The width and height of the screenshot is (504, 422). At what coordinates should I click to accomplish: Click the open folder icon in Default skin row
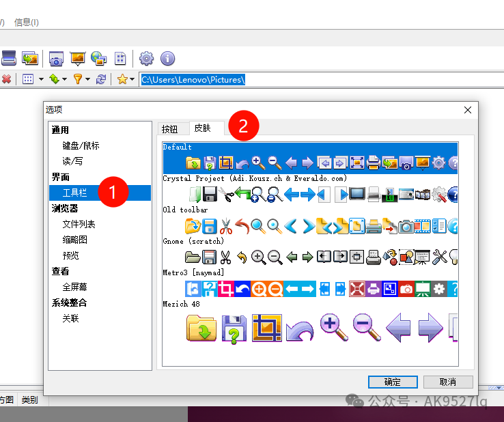tap(193, 163)
